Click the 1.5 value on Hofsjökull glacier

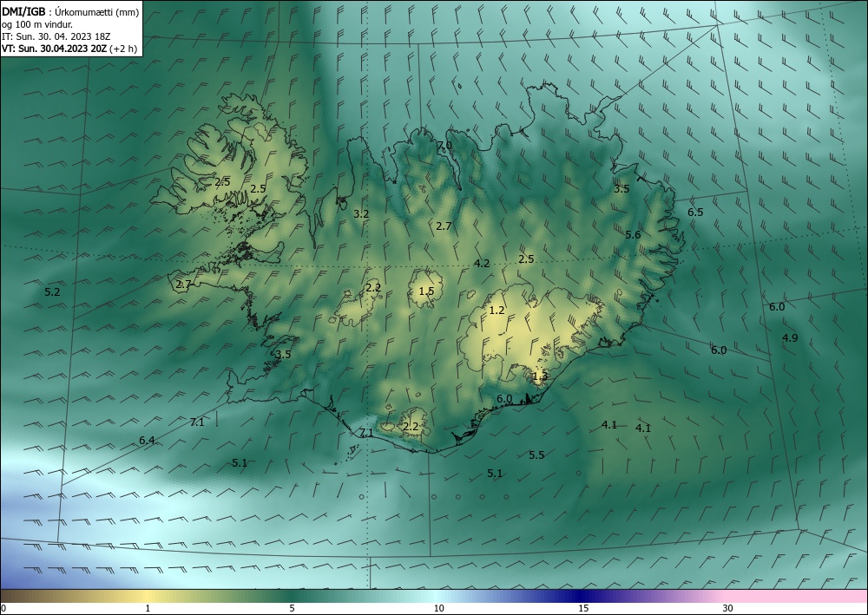coord(426,291)
